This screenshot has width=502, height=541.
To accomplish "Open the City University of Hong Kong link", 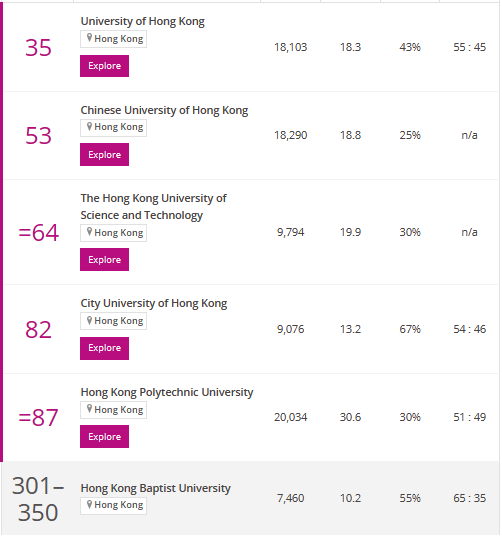I will [x=154, y=304].
